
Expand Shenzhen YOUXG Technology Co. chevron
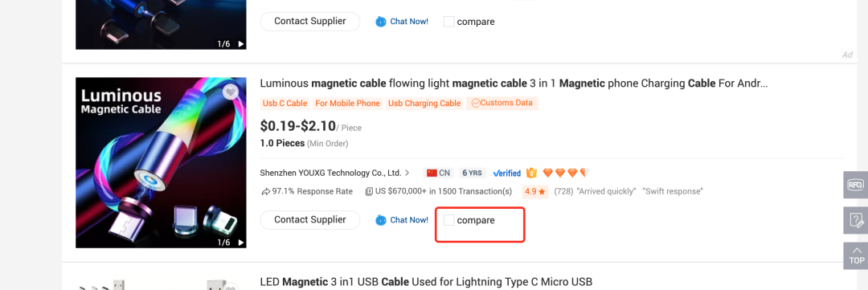click(x=407, y=173)
